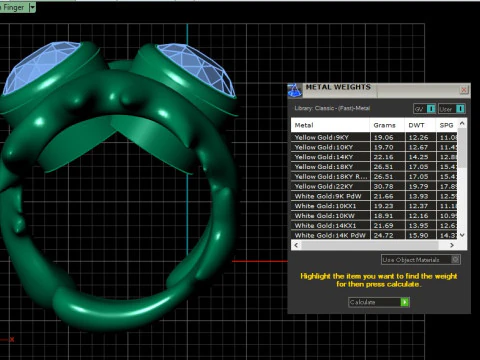Select the Yellow Gold:9KY row

coord(374,137)
